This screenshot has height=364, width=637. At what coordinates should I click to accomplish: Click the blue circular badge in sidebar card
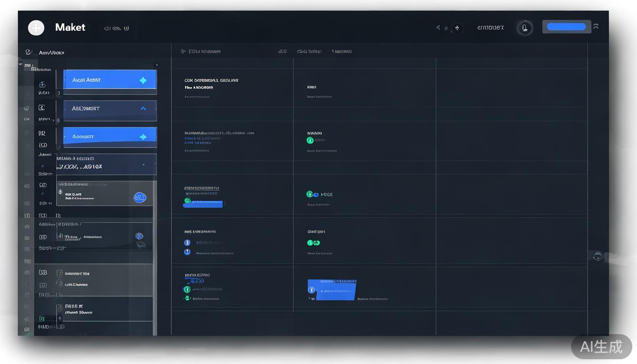(140, 198)
